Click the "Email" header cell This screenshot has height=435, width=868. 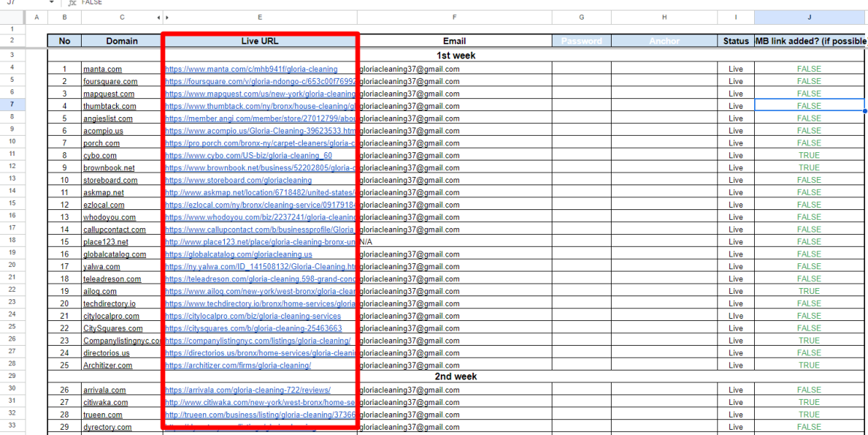454,41
